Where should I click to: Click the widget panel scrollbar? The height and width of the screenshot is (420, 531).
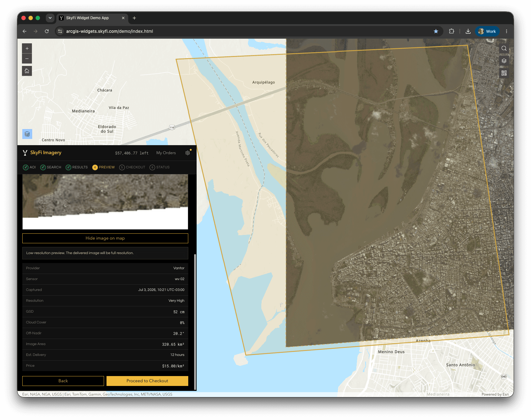(195, 322)
